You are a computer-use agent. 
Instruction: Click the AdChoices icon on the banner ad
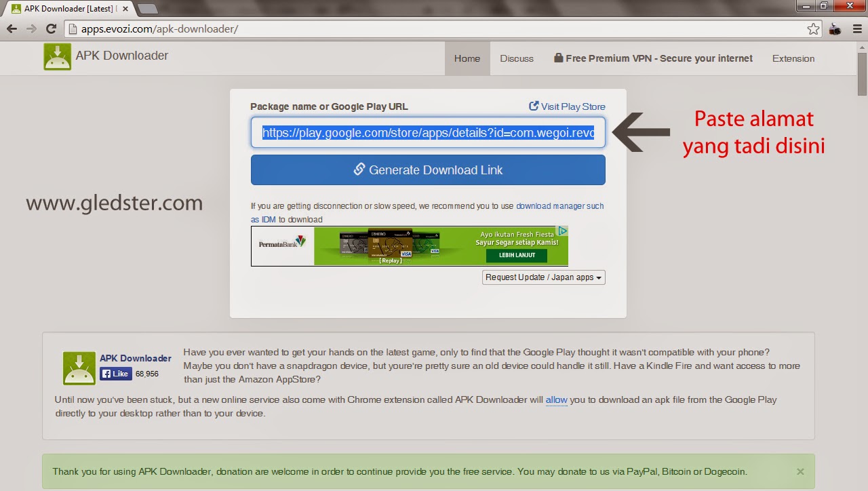click(x=562, y=231)
